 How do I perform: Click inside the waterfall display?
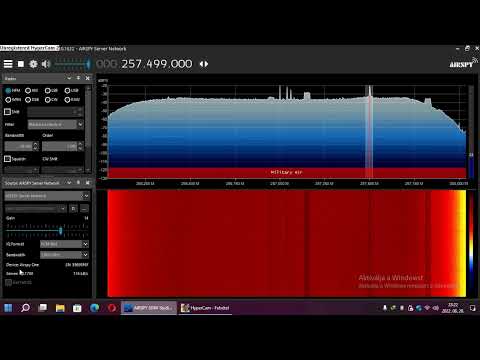pos(287,243)
